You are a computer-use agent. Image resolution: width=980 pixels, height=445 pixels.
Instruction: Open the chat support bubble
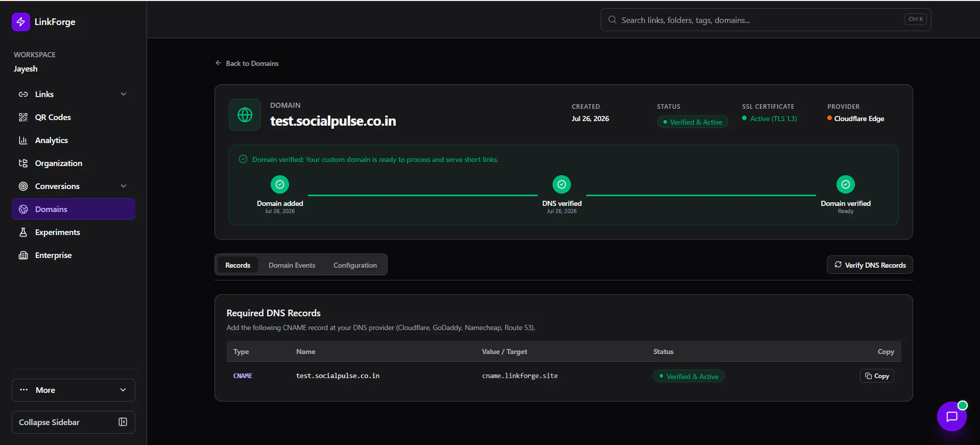pos(952,416)
